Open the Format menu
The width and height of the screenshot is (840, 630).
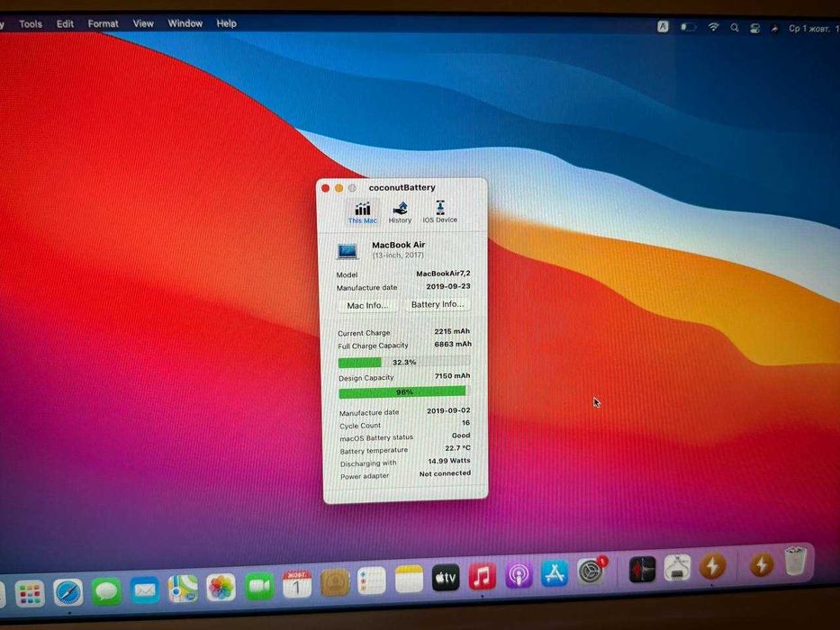103,23
